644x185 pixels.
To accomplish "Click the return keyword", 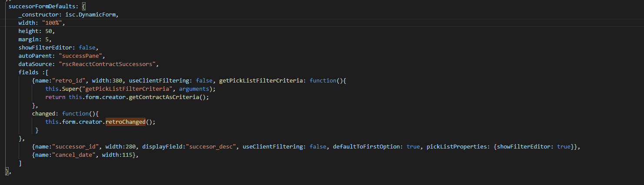I will point(55,97).
